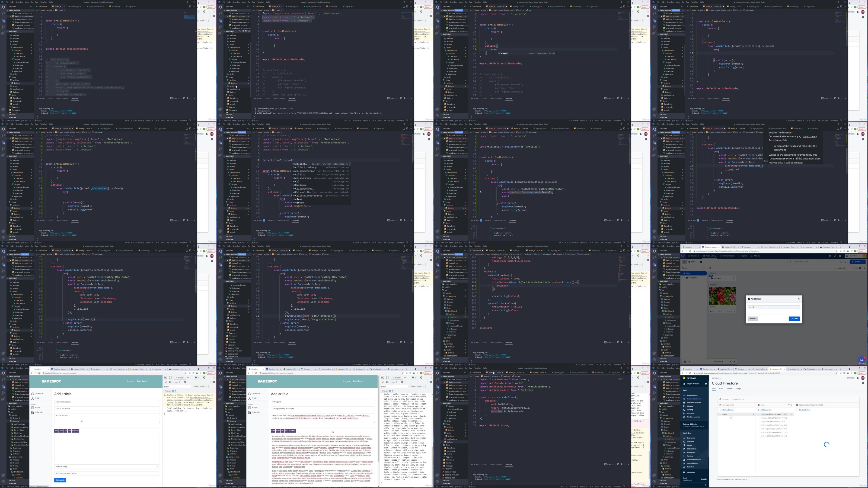Click Add document in the Firestore users column
This screenshot has width=868, height=488.
[765, 410]
